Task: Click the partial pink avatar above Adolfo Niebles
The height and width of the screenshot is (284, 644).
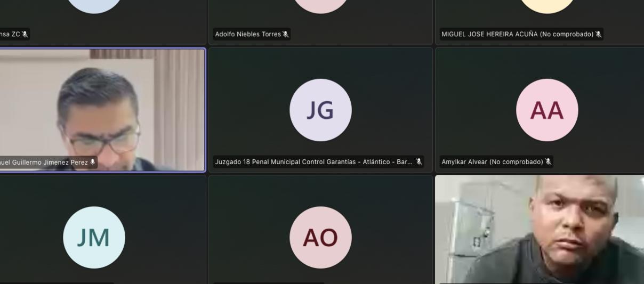Action: (320, 5)
